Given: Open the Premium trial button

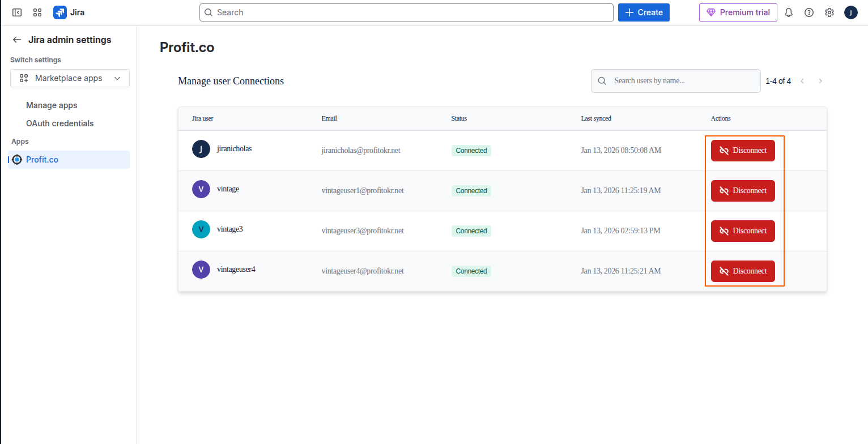Looking at the screenshot, I should pyautogui.click(x=738, y=12).
